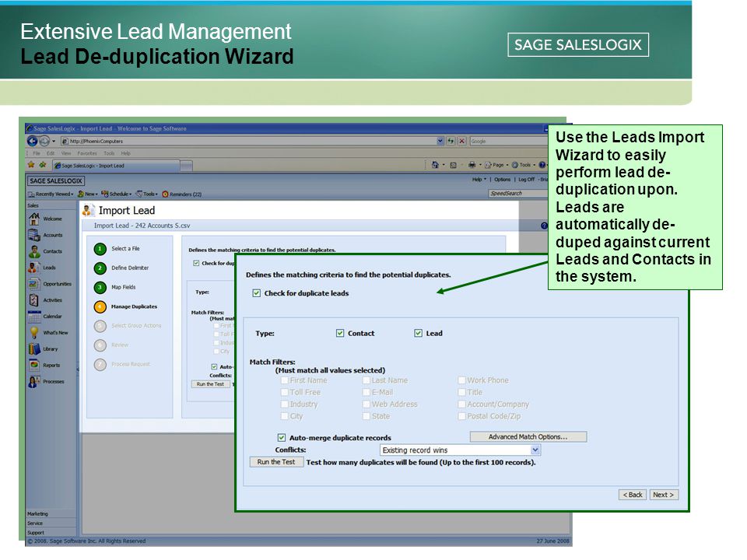Image resolution: width=747 pixels, height=560 pixels.
Task: Open the Favorites Center star icon
Action: click(x=31, y=165)
